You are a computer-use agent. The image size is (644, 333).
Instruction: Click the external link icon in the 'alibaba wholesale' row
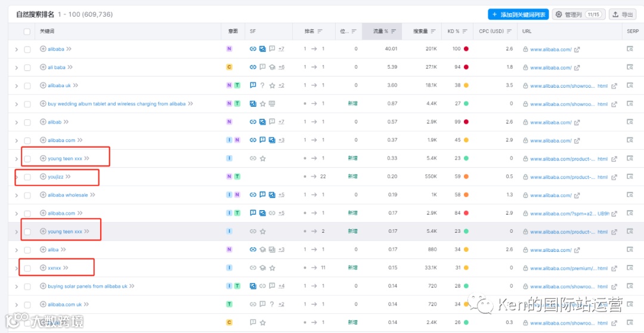(x=577, y=195)
